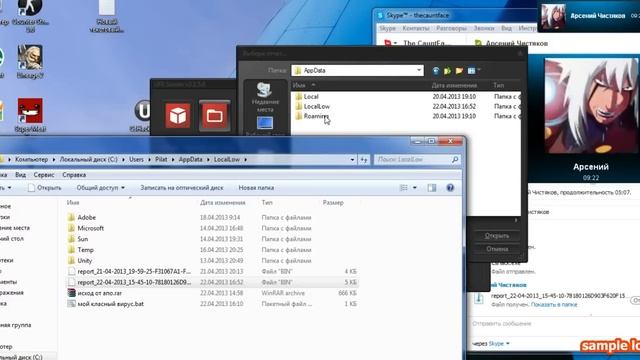Expand the address bar history dropdown

click(x=352, y=160)
